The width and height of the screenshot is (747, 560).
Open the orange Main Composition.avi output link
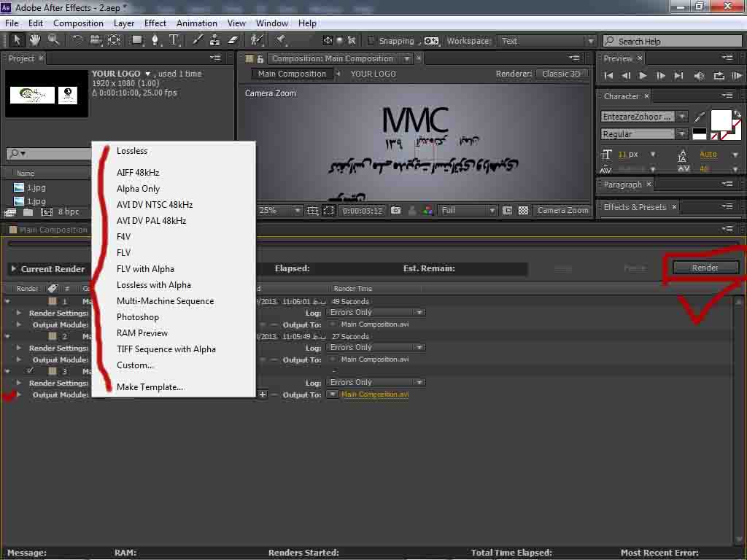[x=375, y=394]
